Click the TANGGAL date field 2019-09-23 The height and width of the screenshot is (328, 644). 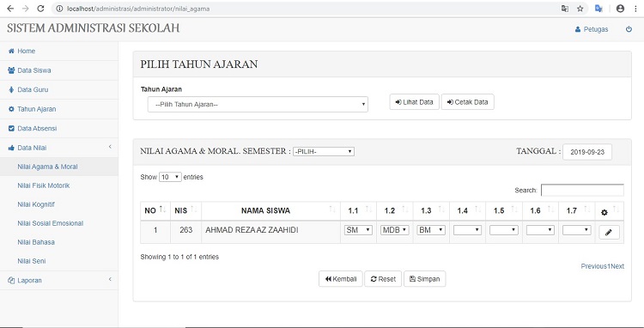click(x=587, y=152)
